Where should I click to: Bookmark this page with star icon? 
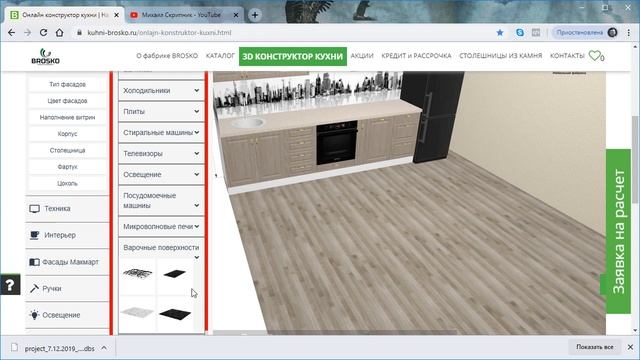tap(500, 33)
